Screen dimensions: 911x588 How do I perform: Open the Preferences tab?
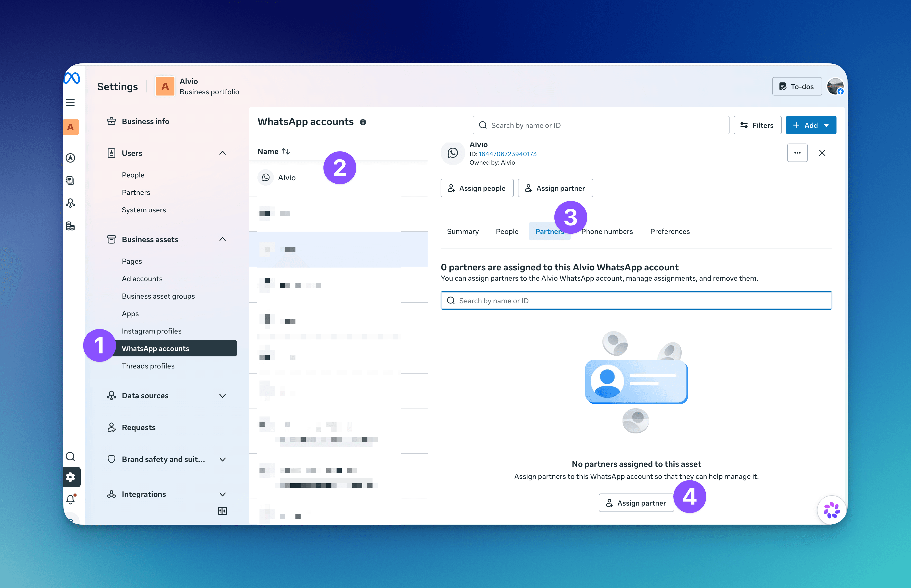670,231
